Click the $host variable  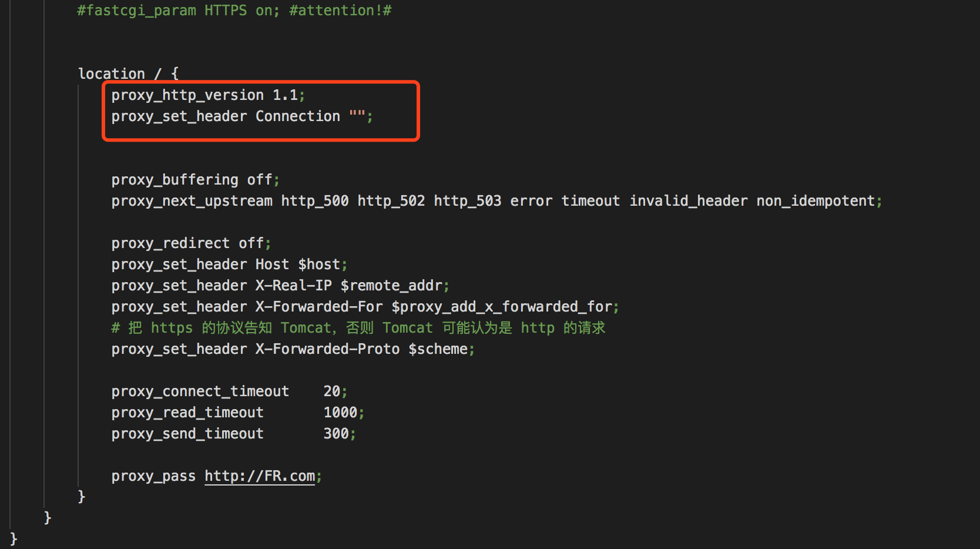click(x=319, y=265)
